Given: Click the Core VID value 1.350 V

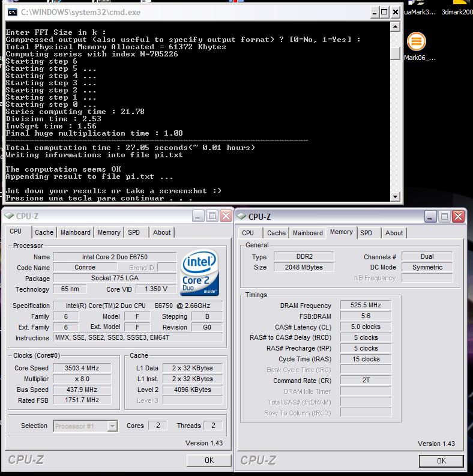Looking at the screenshot, I should pyautogui.click(x=156, y=289).
